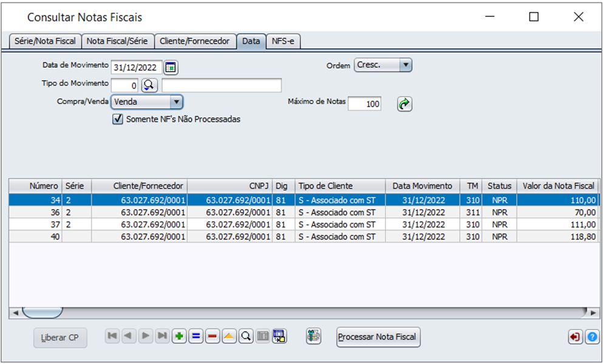Click the Tipo de Cliente column header
603x364 pixels.
pos(340,186)
